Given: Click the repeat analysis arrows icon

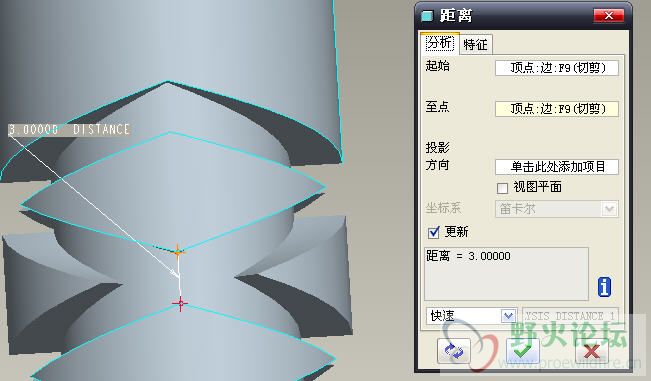Looking at the screenshot, I should (x=454, y=351).
